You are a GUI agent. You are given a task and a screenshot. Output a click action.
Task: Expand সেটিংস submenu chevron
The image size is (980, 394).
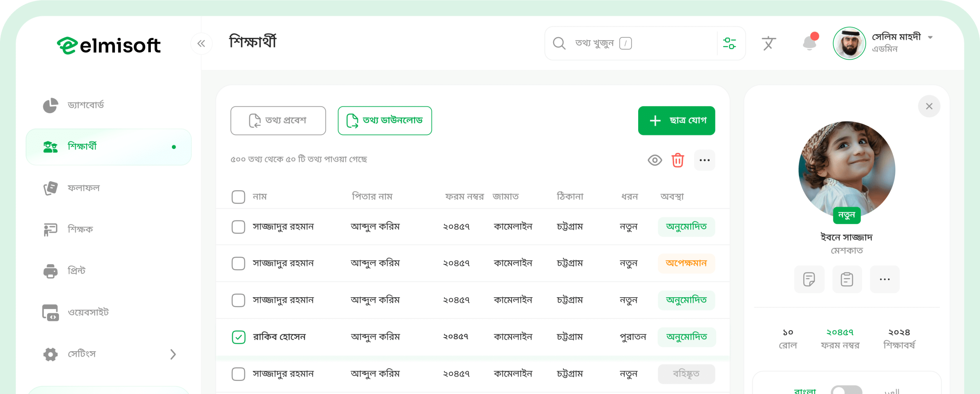(173, 354)
